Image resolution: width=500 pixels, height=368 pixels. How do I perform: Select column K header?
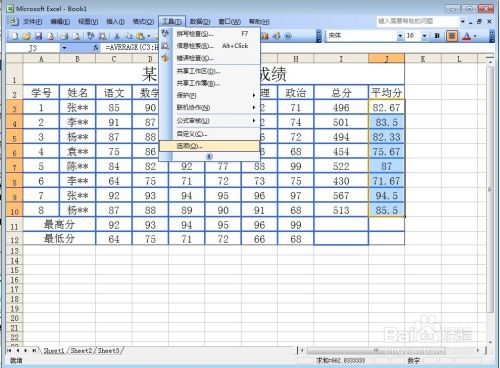[x=423, y=59]
